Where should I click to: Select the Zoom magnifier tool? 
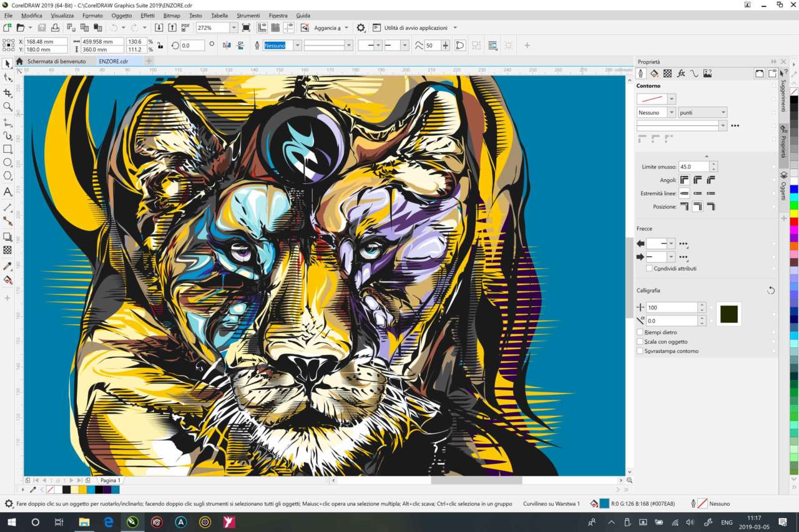click(7, 107)
